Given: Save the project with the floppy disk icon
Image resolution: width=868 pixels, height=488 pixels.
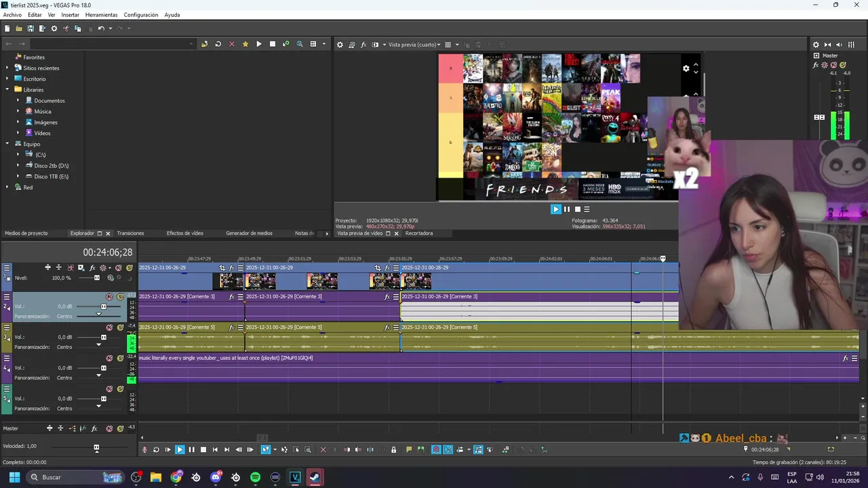Looking at the screenshot, I should (x=31, y=28).
